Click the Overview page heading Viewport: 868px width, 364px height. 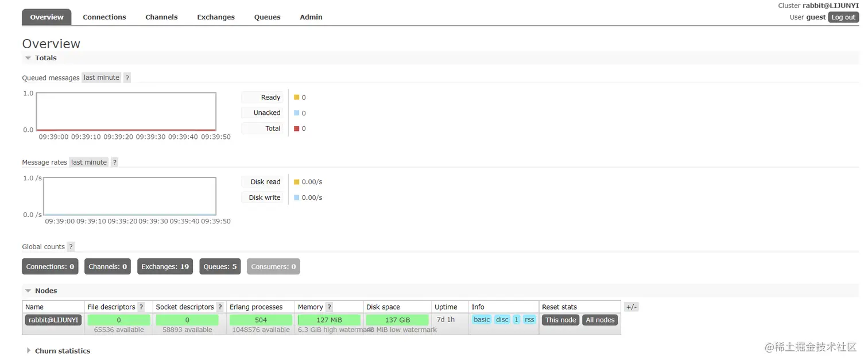(x=51, y=44)
